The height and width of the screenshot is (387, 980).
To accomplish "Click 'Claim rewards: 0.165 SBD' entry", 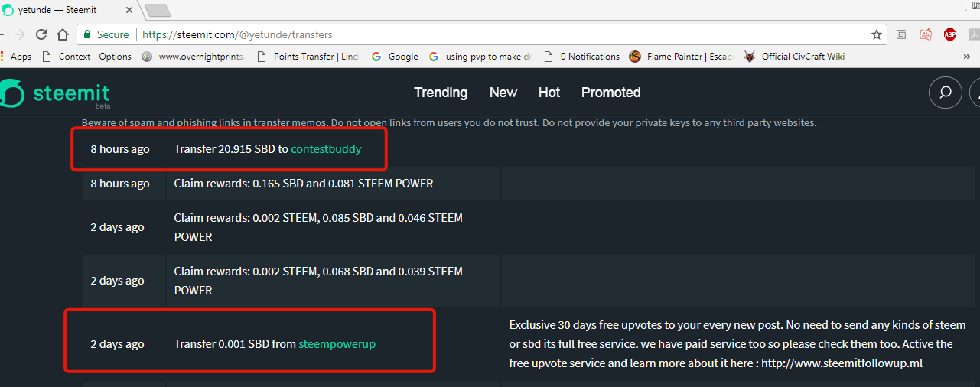I will point(304,184).
